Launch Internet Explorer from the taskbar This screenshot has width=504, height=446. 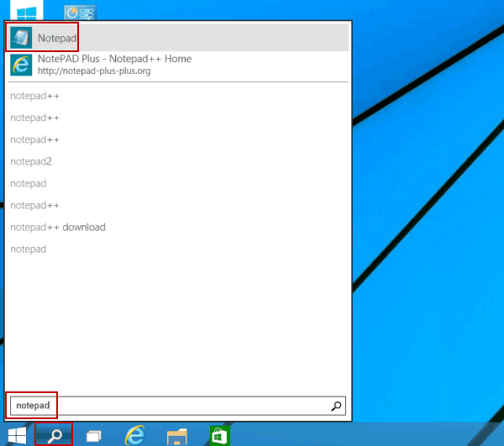(x=134, y=435)
